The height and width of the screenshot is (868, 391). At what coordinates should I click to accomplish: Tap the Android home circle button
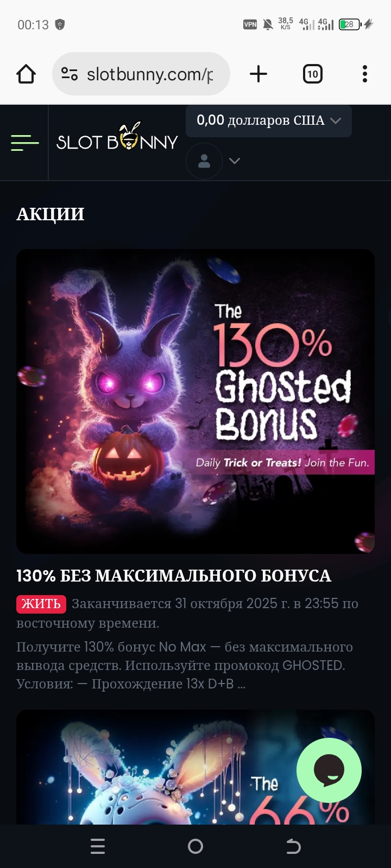click(x=195, y=846)
